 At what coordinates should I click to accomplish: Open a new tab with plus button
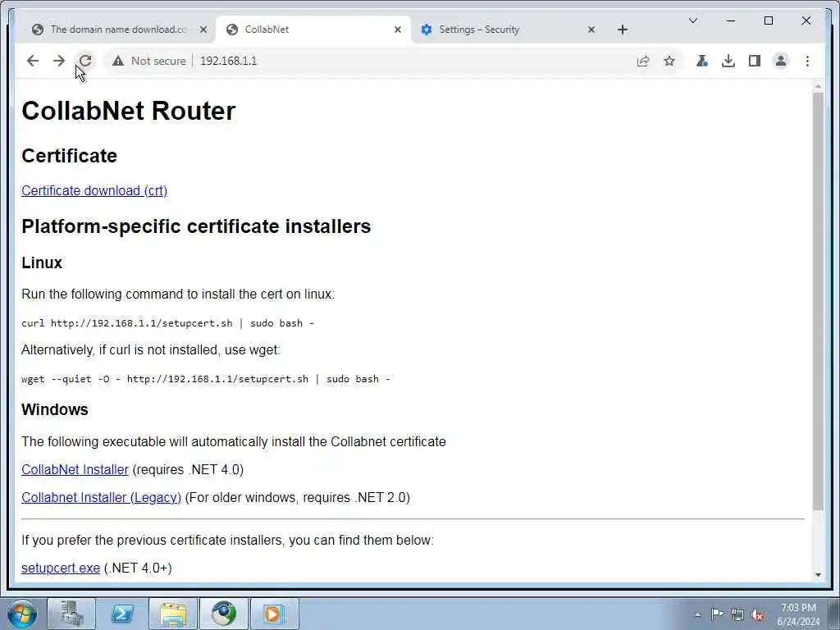[622, 30]
